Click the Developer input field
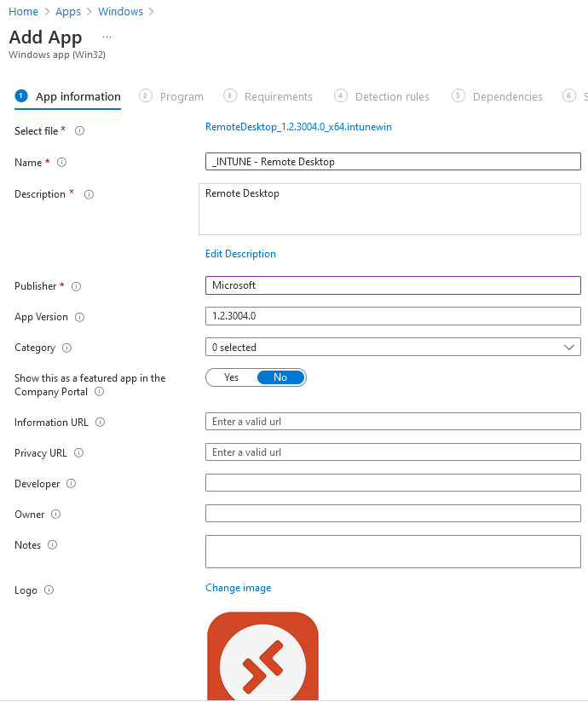Viewport: 588px width, 702px height. point(393,482)
